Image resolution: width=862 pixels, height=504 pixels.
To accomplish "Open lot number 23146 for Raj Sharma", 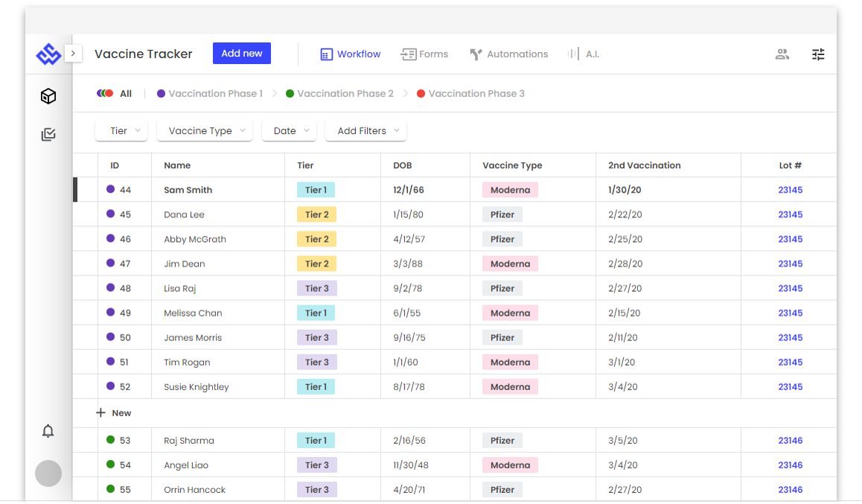I will 790,440.
